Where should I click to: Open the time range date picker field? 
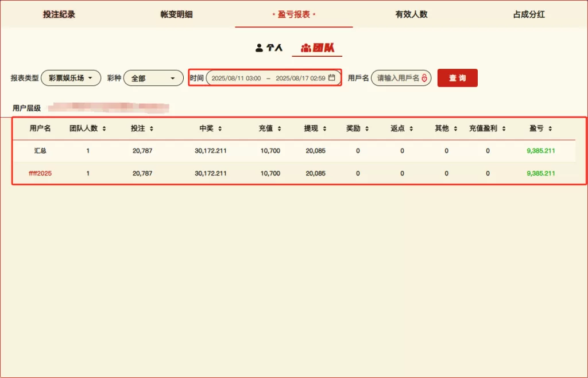click(x=273, y=78)
